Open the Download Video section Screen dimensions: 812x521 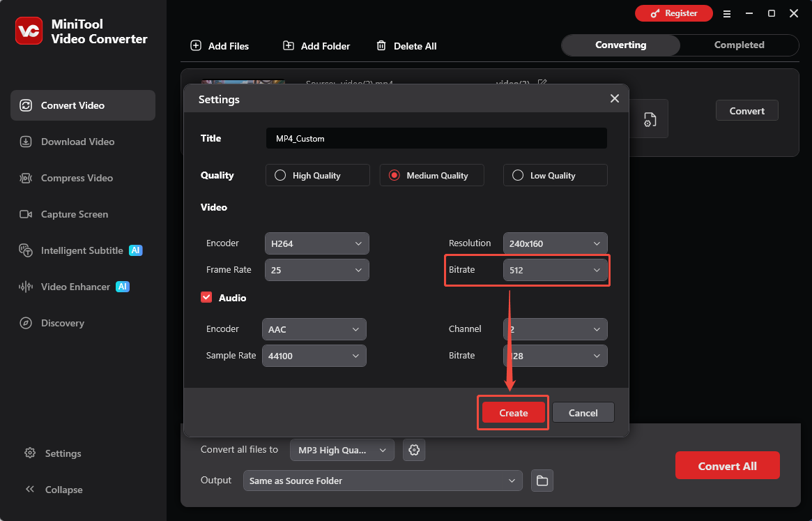[83, 142]
